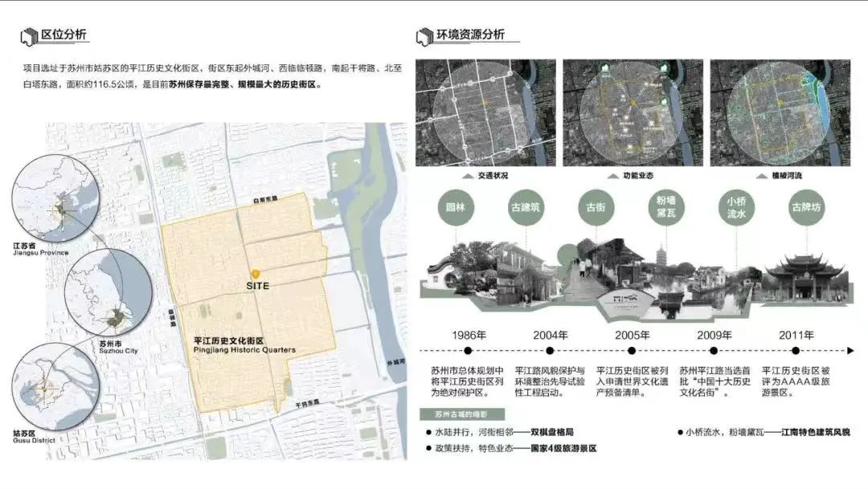The height and width of the screenshot is (489, 868).
Task: Open the 交通状况 aerial map thumbnail
Action: tap(484, 113)
